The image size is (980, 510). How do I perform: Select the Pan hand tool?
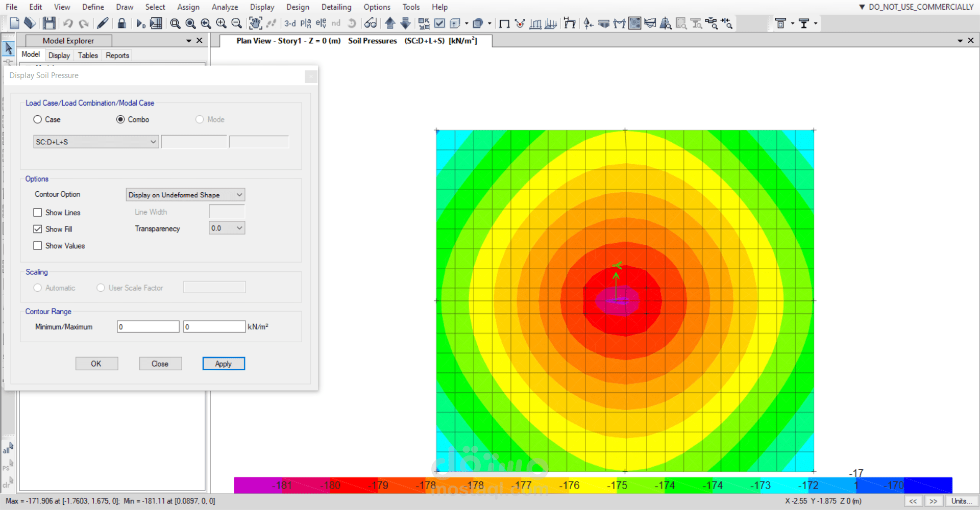[255, 23]
